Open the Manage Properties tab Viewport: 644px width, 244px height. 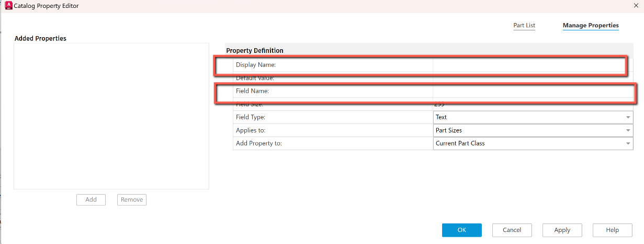pyautogui.click(x=590, y=25)
